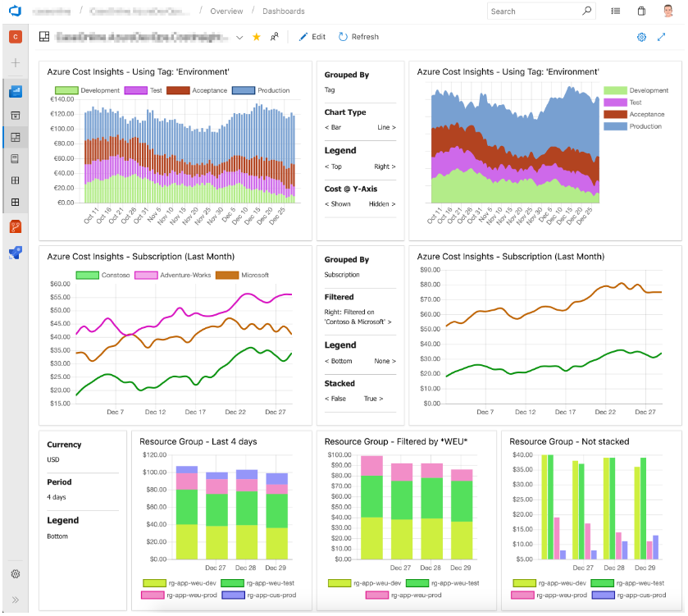Toggle Test series in bar chart legend
The image size is (688, 616).
[x=143, y=90]
